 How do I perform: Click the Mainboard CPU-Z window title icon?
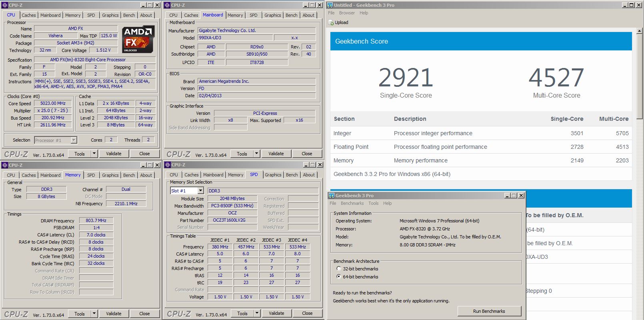pos(167,5)
